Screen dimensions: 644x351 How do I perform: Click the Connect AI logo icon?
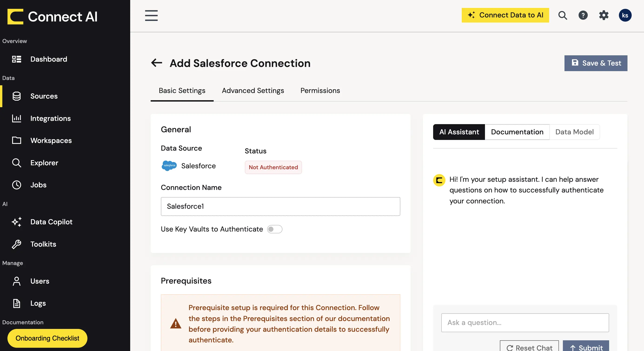[15, 17]
